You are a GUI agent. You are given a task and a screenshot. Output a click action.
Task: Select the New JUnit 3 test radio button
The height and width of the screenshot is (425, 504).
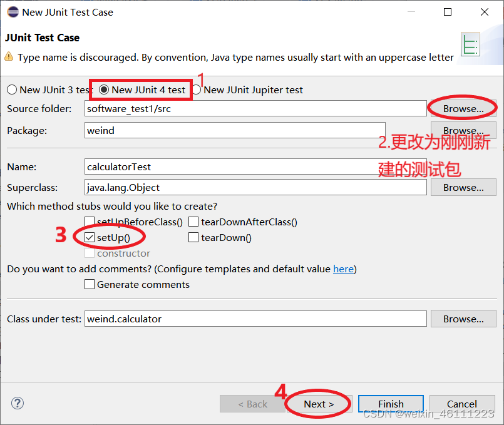(12, 90)
